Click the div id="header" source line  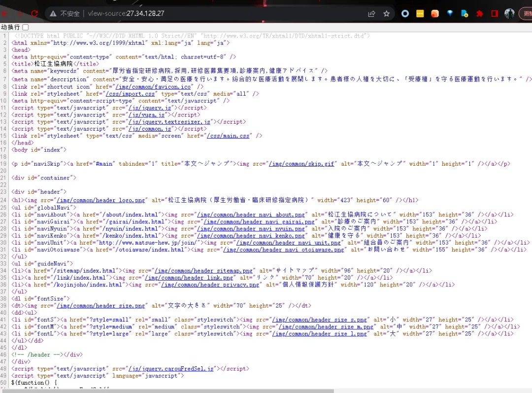click(x=39, y=192)
